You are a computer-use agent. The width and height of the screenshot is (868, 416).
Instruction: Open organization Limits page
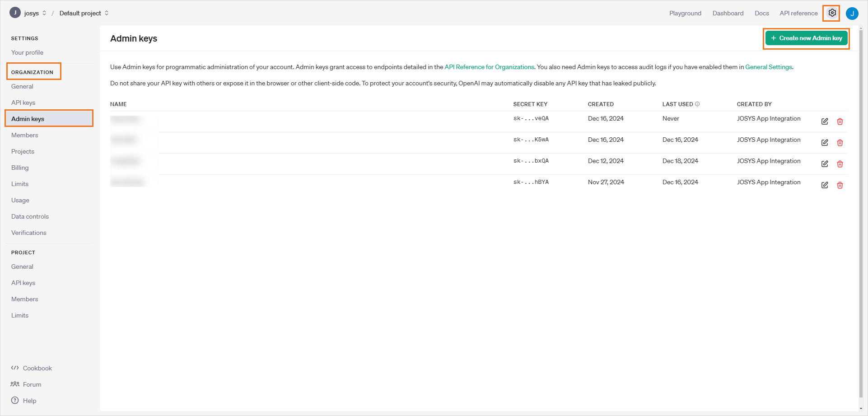tap(20, 184)
